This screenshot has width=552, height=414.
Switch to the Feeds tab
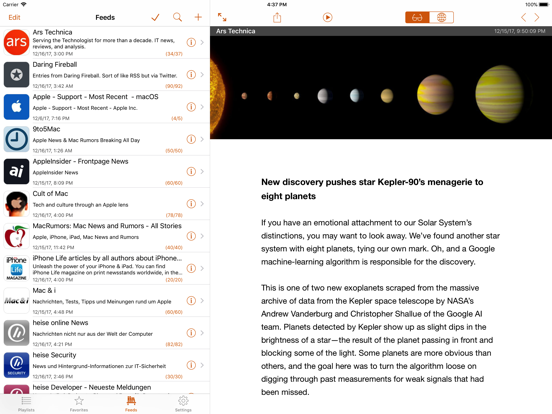(131, 404)
